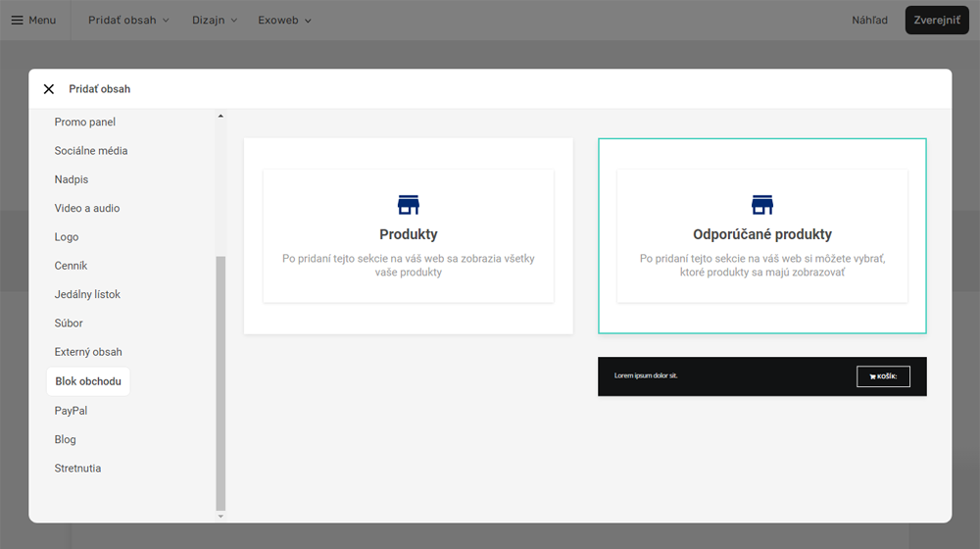Viewport: 980px width, 549px height.
Task: Open the Cenník category
Action: (71, 266)
